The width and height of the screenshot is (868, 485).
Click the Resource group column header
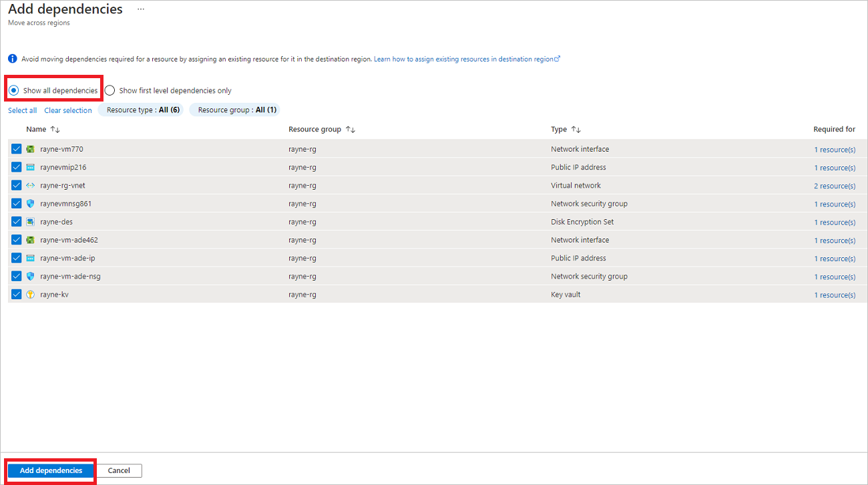(x=314, y=129)
